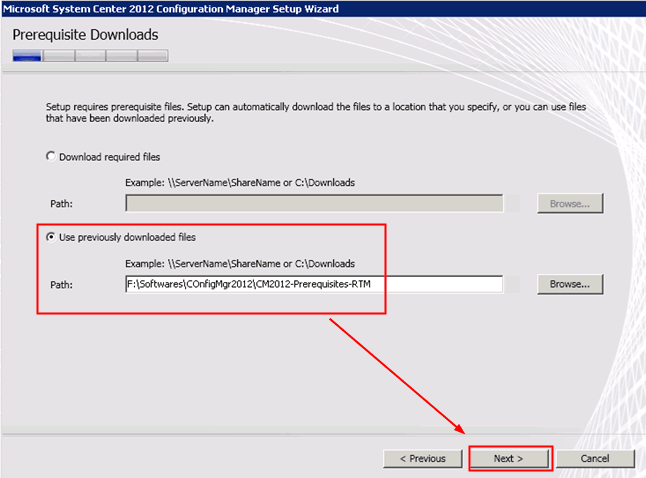Click the disabled path field under Download required files
Image resolution: width=646 pixels, height=478 pixels.
[x=314, y=203]
